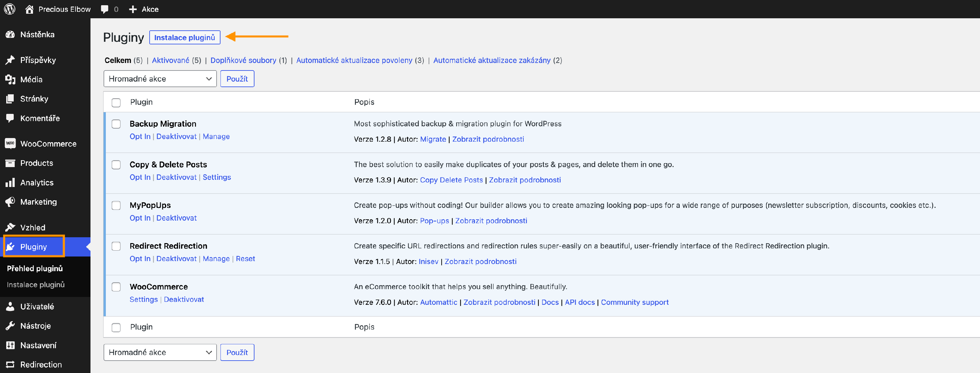980x373 pixels.
Task: Click the Nástroje wrench icon
Action: click(10, 326)
